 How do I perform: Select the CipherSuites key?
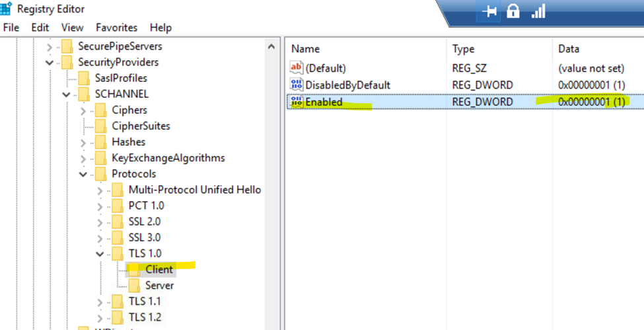(x=141, y=126)
